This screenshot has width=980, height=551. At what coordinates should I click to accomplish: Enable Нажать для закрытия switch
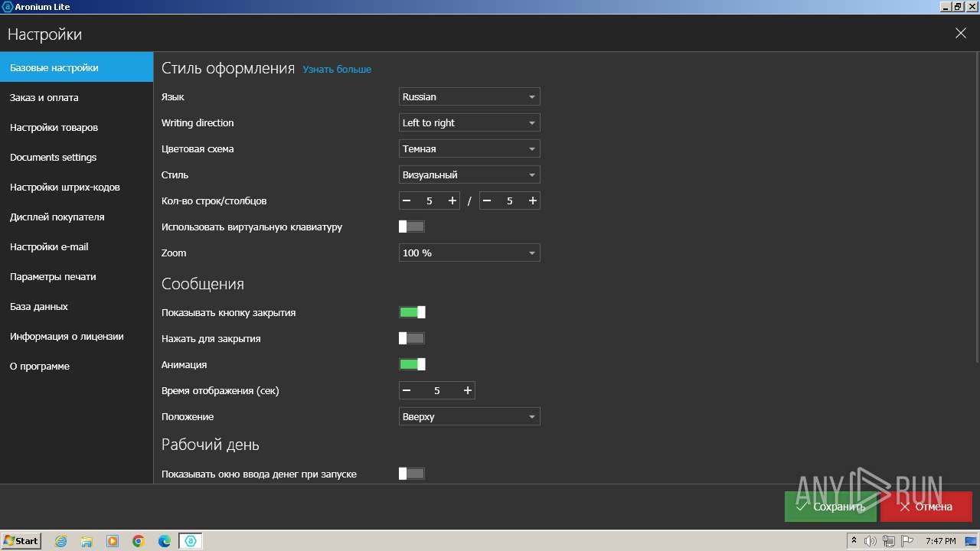[x=412, y=338]
